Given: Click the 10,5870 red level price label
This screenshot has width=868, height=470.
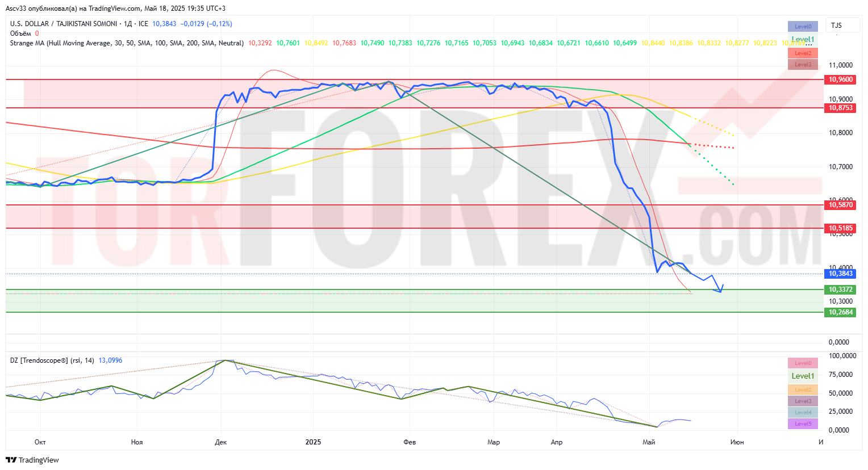Looking at the screenshot, I should [x=840, y=205].
